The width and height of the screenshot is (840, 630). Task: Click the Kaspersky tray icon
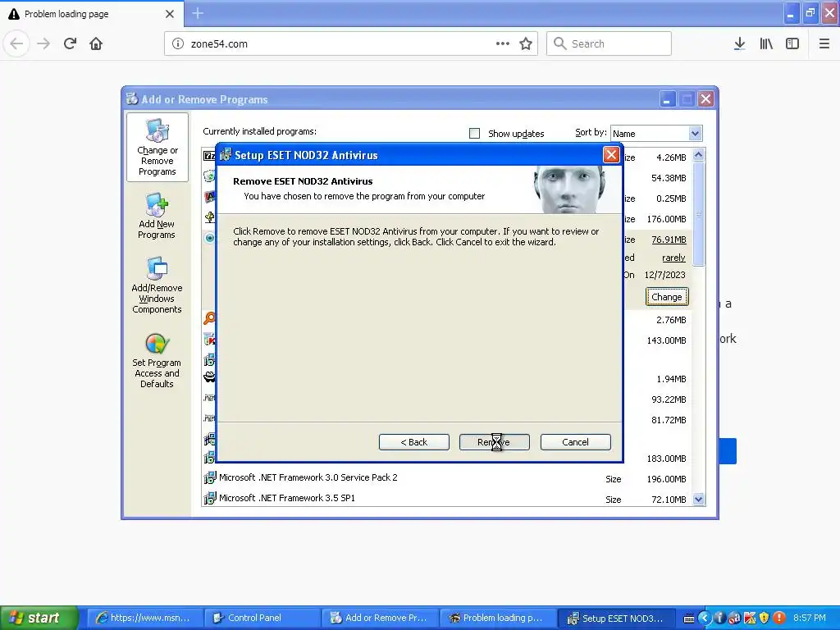click(750, 619)
